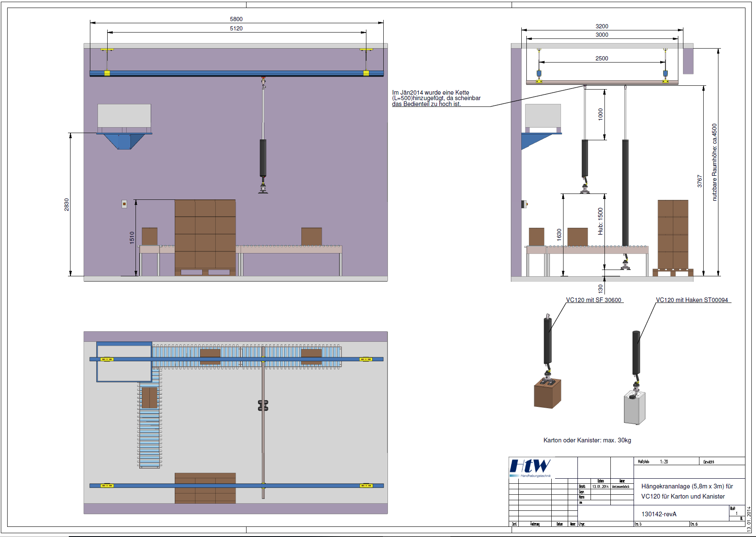This screenshot has width=756, height=537.
Task: Select the 1510 pallet height dimension
Action: point(132,237)
